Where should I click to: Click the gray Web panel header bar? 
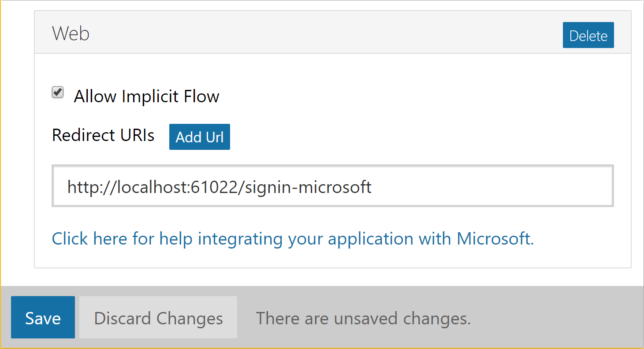[x=309, y=33]
